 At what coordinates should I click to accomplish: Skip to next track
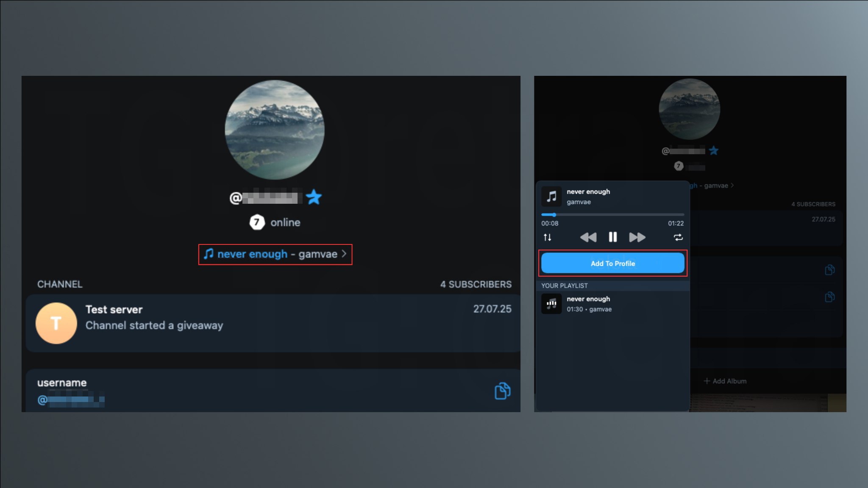637,237
